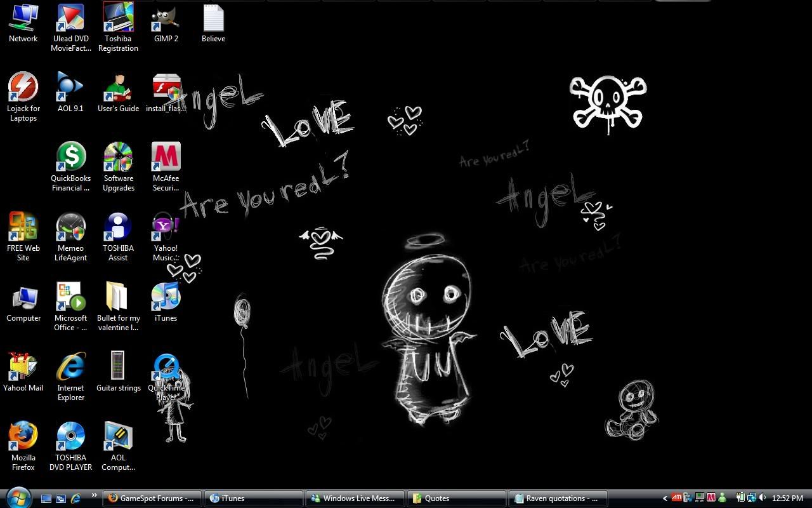Viewport: 812px width, 508px height.
Task: Switch to GameSpot Forums taskbar window
Action: click(152, 498)
